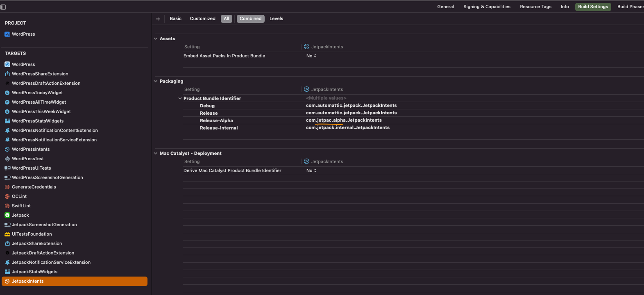The width and height of the screenshot is (644, 295).
Task: Open the Info tab
Action: click(x=565, y=7)
